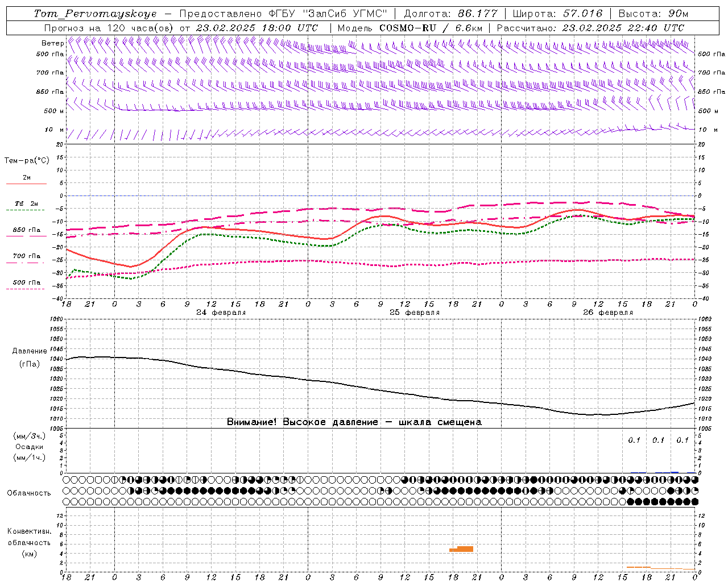Click the computed time Рассчитано: 23.02.2025 22:40 UTC
The width and height of the screenshot is (728, 582).
pyautogui.click(x=590, y=28)
